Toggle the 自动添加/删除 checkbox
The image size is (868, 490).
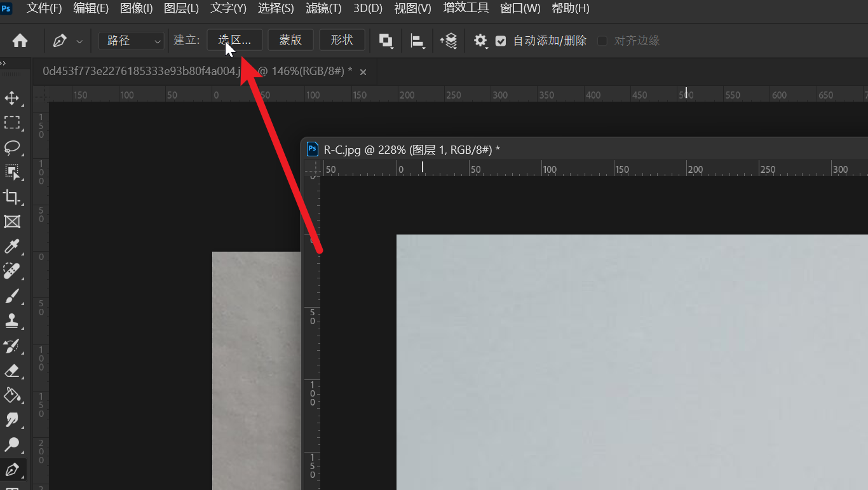click(501, 41)
